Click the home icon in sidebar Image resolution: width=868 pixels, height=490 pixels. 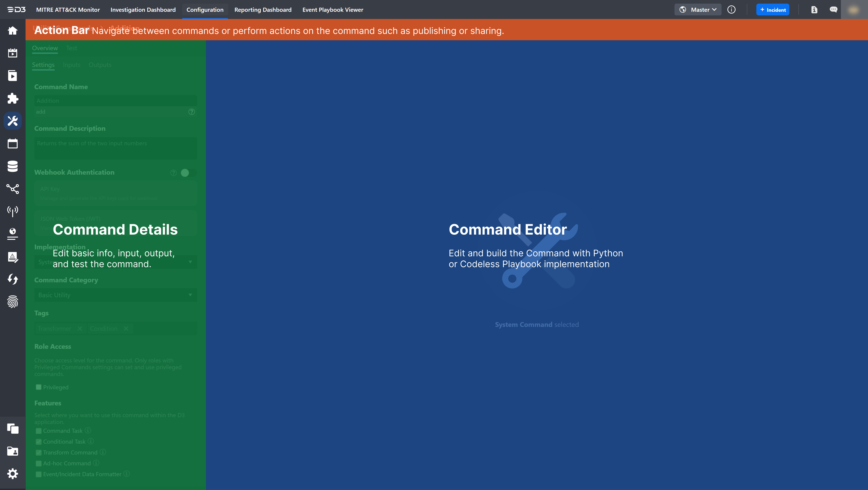12,31
